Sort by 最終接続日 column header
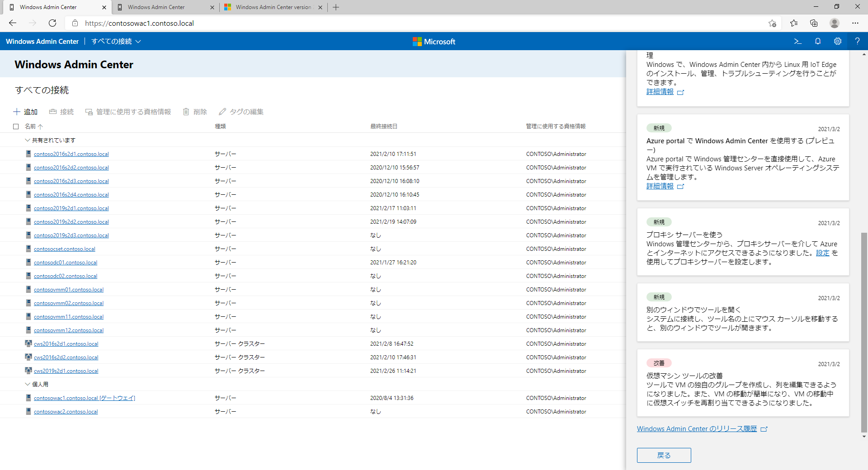The width and height of the screenshot is (868, 470). pyautogui.click(x=384, y=127)
